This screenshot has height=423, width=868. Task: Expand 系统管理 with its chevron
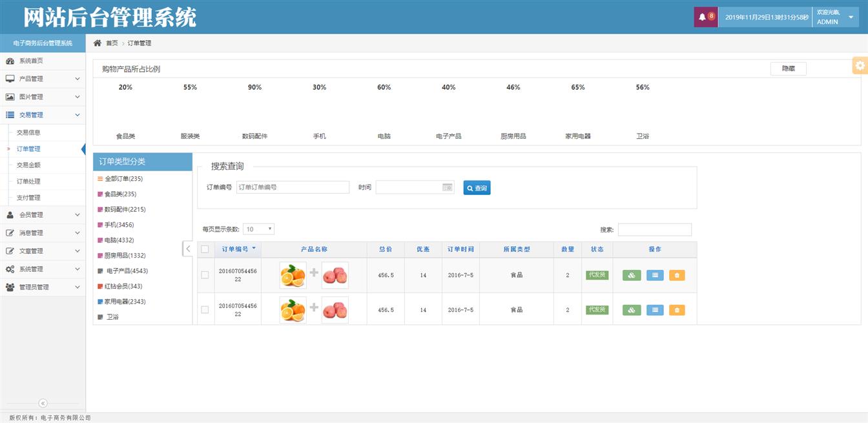tap(77, 269)
